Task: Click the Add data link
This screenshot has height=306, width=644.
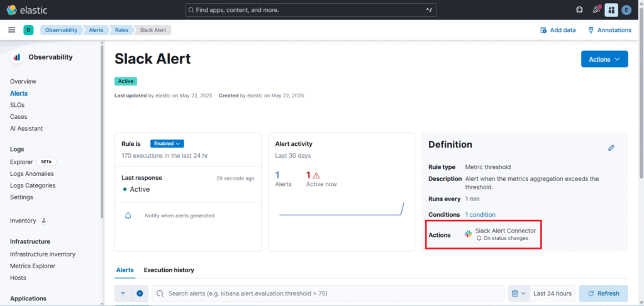Action: [x=558, y=30]
